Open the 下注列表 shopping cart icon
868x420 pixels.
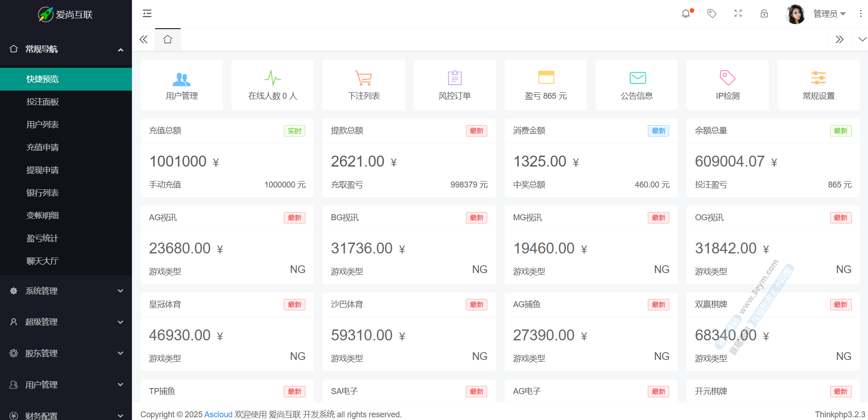click(363, 78)
